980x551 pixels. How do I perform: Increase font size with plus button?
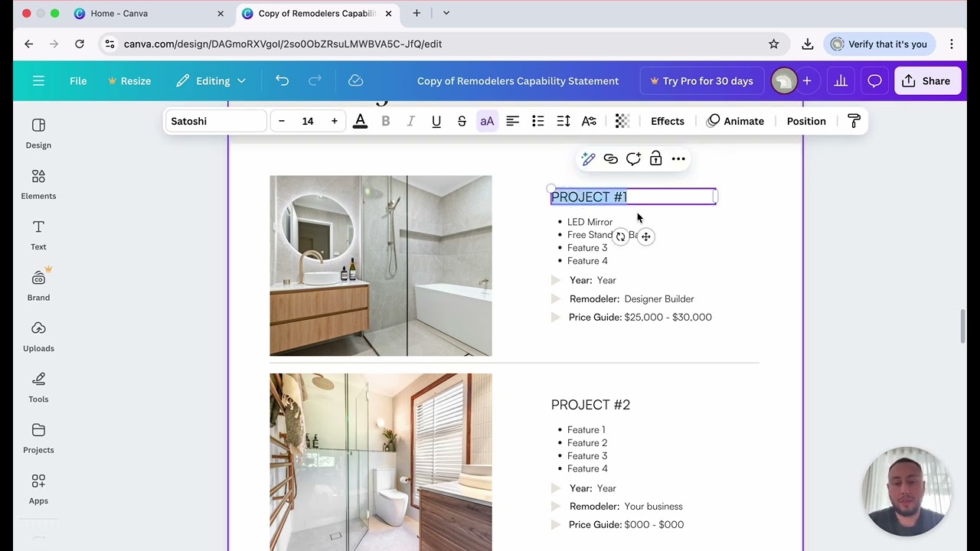334,121
